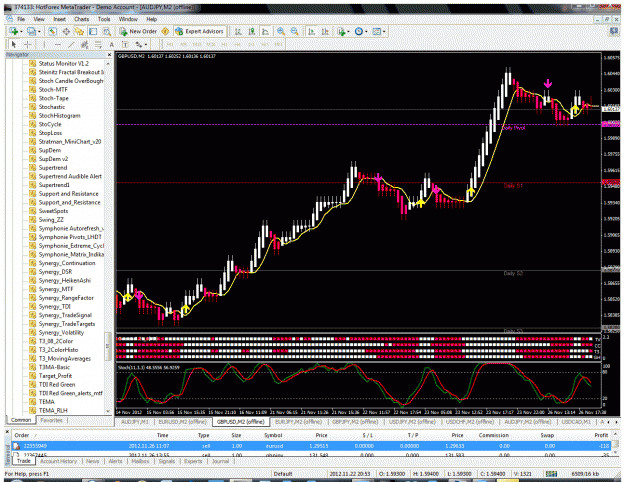
Task: Toggle the Market Watch window icon
Action: pyautogui.click(x=52, y=31)
